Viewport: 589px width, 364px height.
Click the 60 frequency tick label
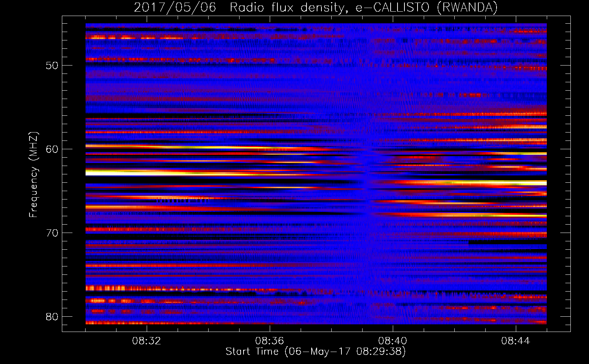52,149
